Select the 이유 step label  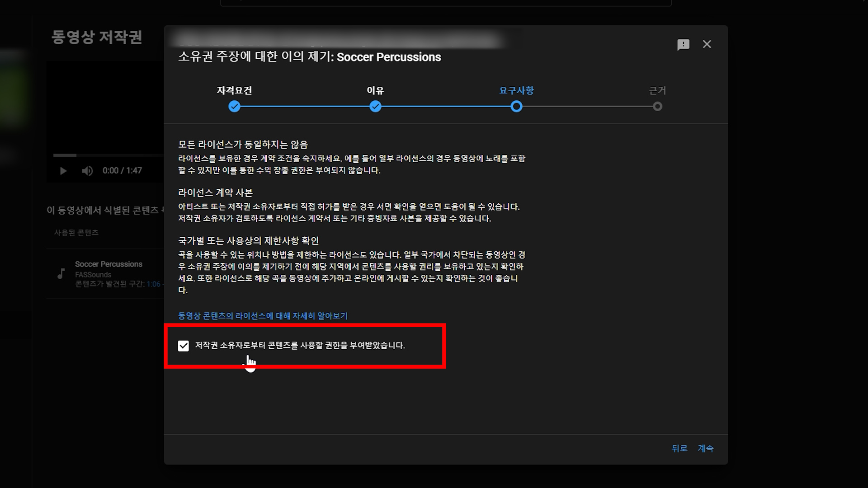pos(375,90)
